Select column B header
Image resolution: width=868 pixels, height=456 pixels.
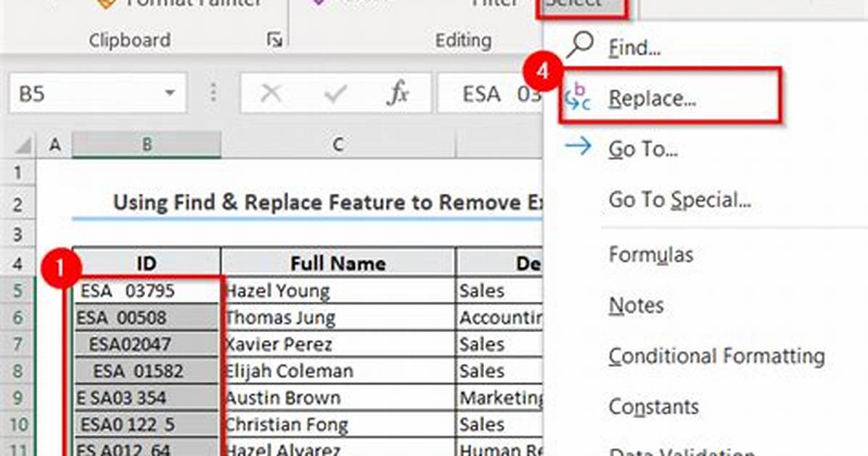pyautogui.click(x=147, y=145)
